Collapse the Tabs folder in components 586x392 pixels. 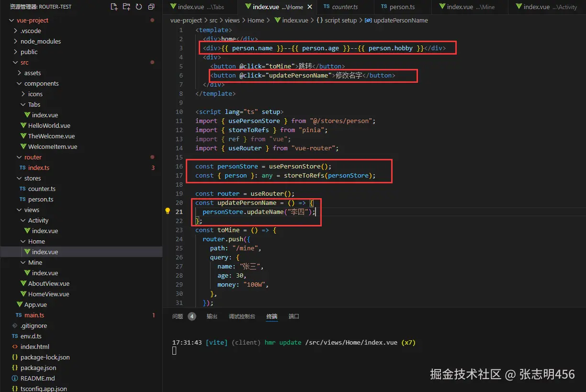point(23,104)
